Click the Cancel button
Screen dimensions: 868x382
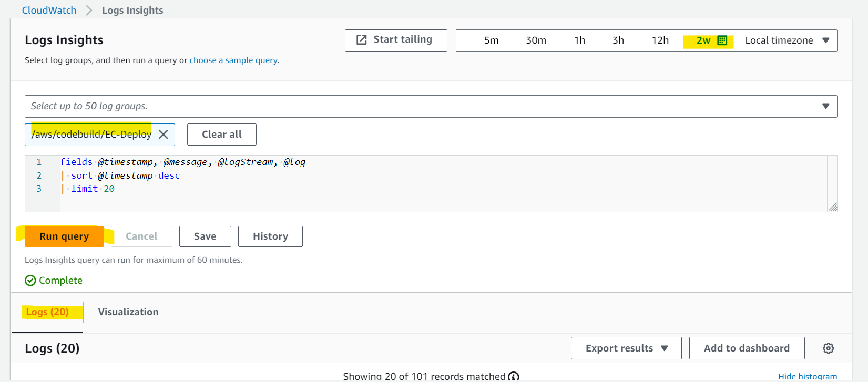141,236
